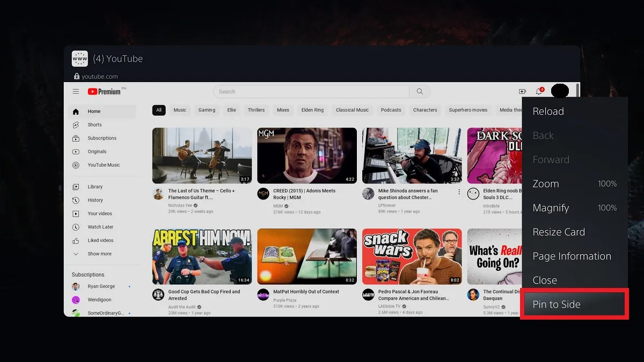Open Ryan George channel subscription
The width and height of the screenshot is (644, 362).
pos(101,286)
